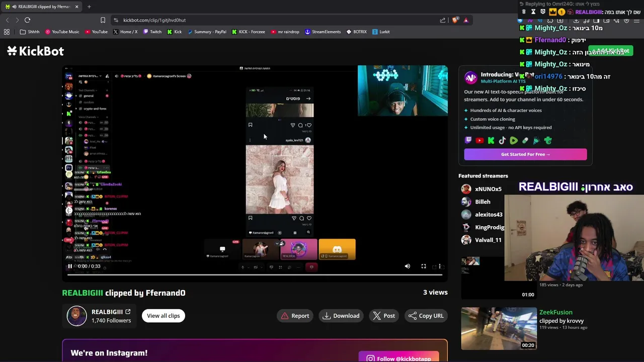Click green REALBIGIII name in clip title
Viewport: 644px width, 362px height.
point(83,293)
